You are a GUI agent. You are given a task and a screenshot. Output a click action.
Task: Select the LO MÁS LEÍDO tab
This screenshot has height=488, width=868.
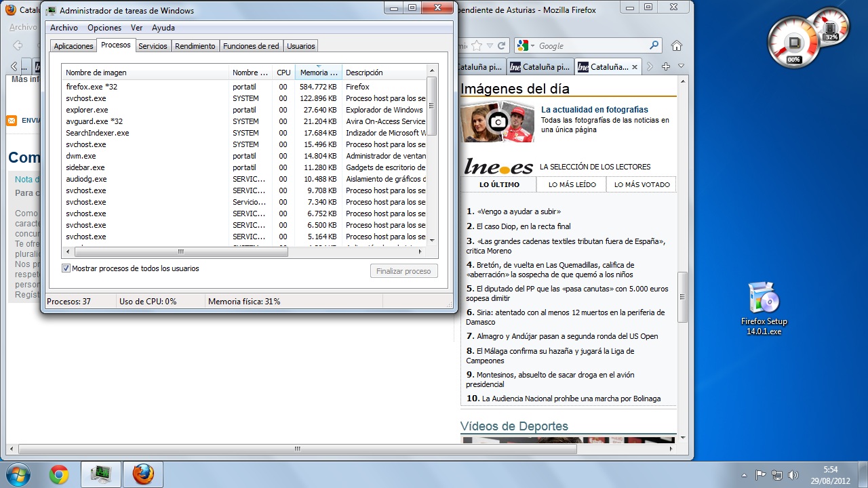(572, 184)
